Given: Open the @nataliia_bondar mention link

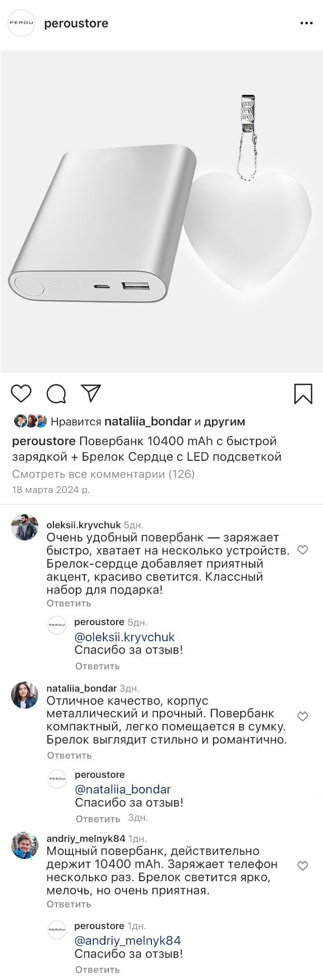Looking at the screenshot, I should 123,789.
